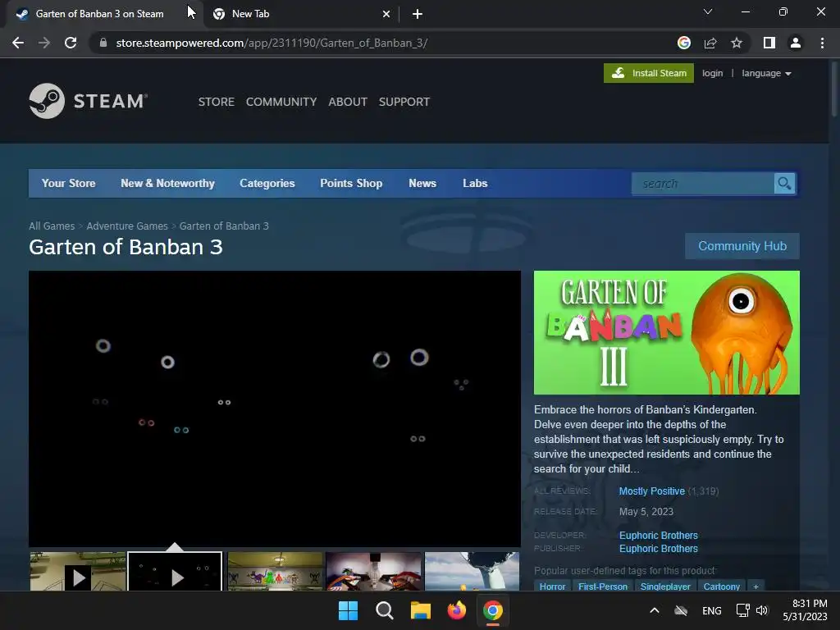The height and width of the screenshot is (630, 840).
Task: Click the browser forward arrow
Action: (44, 43)
